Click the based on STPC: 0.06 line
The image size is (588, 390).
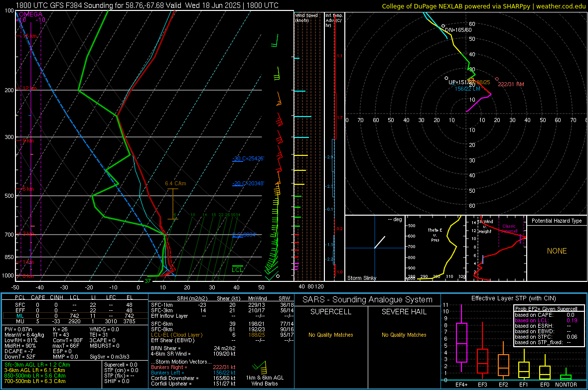pyautogui.click(x=546, y=337)
